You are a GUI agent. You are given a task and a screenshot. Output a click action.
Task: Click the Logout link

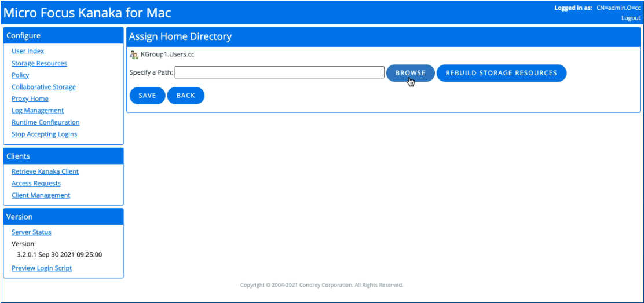click(631, 18)
